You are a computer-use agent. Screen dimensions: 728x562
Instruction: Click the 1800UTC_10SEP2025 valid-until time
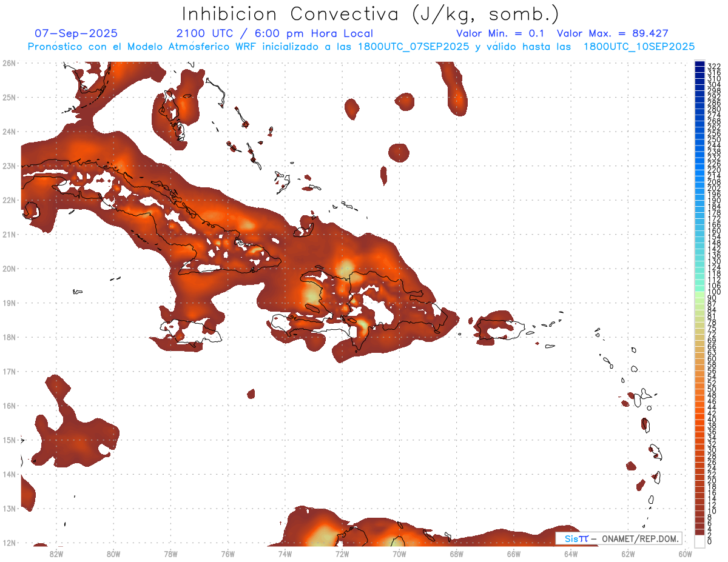point(639,47)
